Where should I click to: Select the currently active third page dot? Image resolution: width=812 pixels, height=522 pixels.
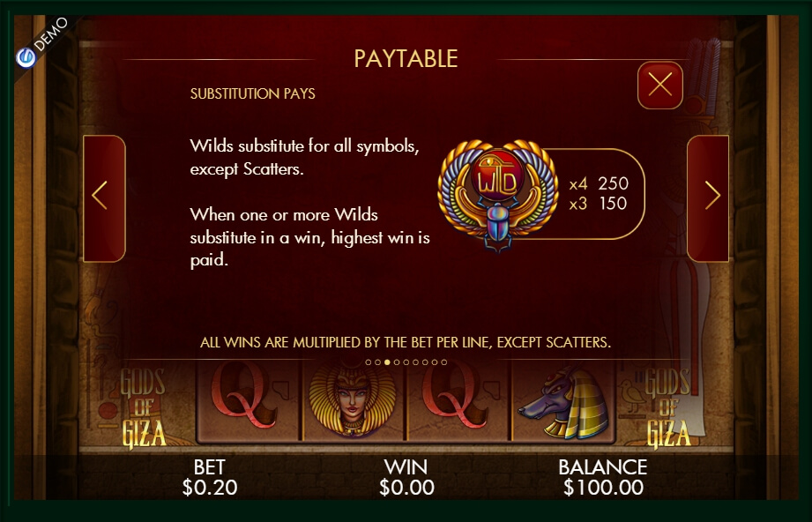(387, 362)
